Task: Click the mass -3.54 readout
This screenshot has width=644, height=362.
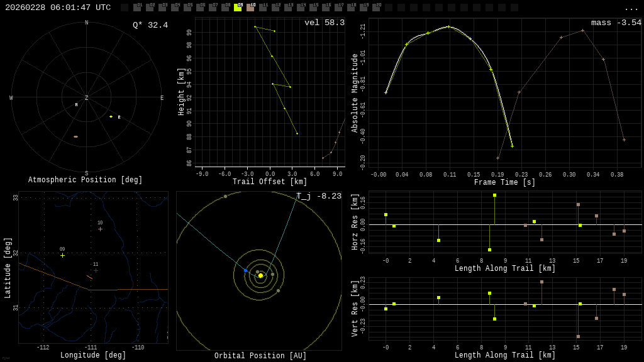Action: [x=616, y=23]
